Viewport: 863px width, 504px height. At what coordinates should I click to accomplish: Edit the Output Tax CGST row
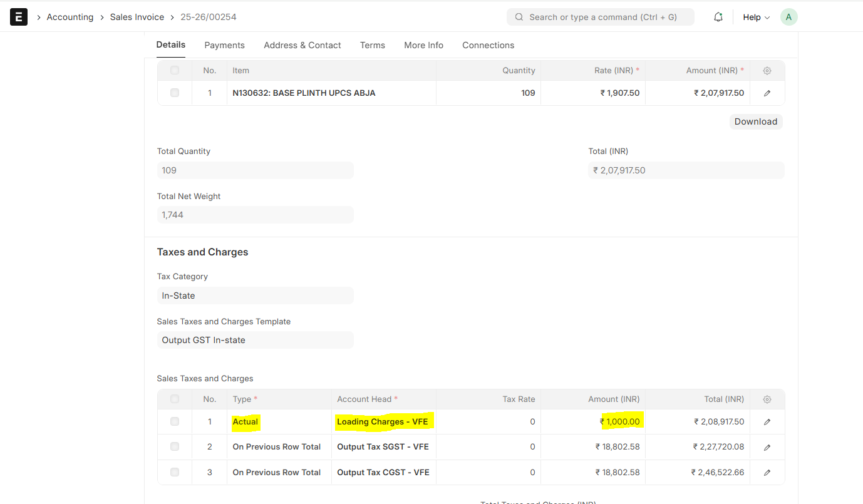[x=767, y=472]
